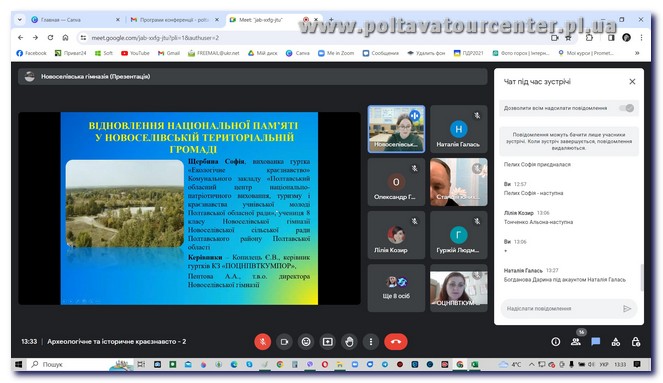The width and height of the screenshot is (663, 383).
Task: Open more options three-dot menu
Action: point(371,342)
